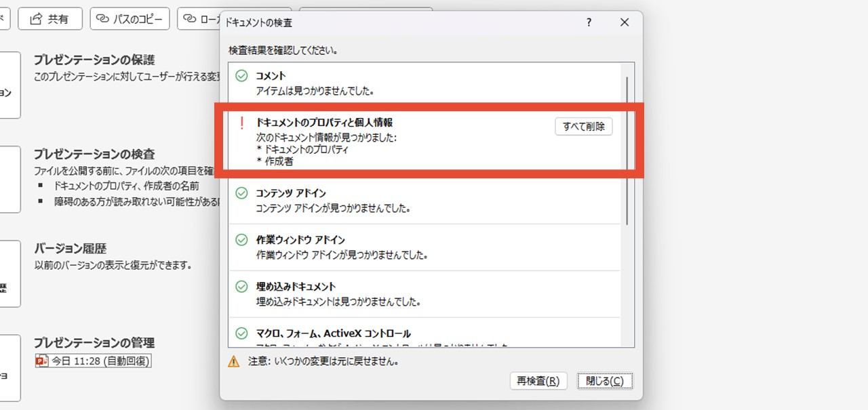
Task: Click the プレゼンテーションの保護 heading
Action: point(94,60)
